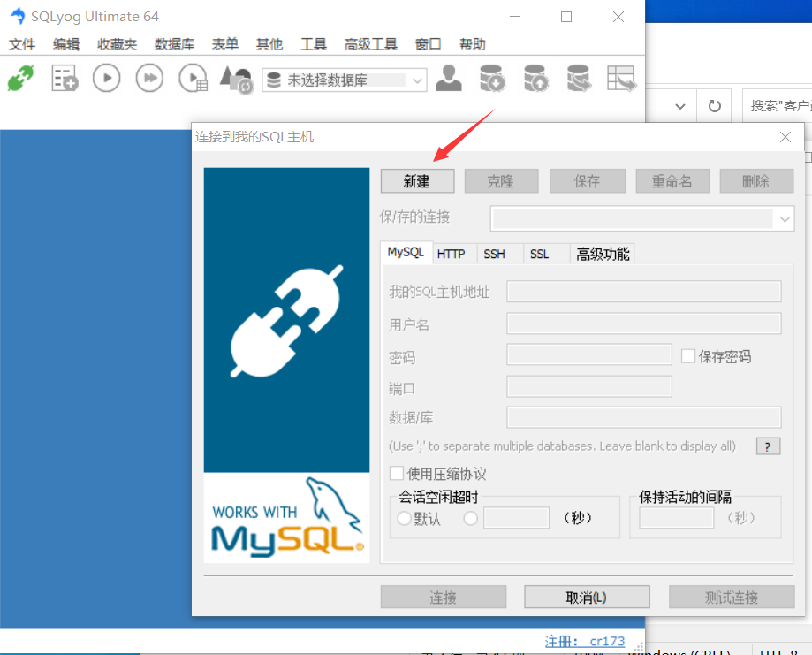This screenshot has width=812, height=655.
Task: Open the schema designer grid icon
Action: click(x=621, y=79)
